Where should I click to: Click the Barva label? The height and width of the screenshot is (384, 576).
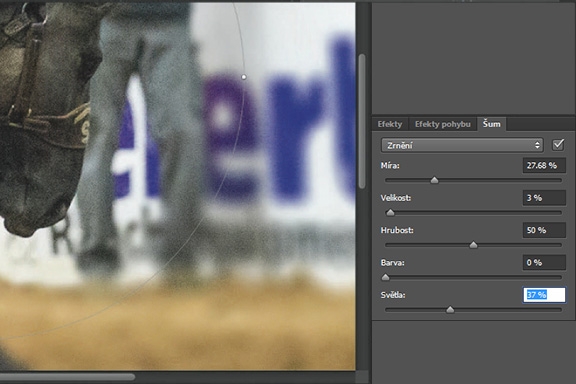[392, 263]
